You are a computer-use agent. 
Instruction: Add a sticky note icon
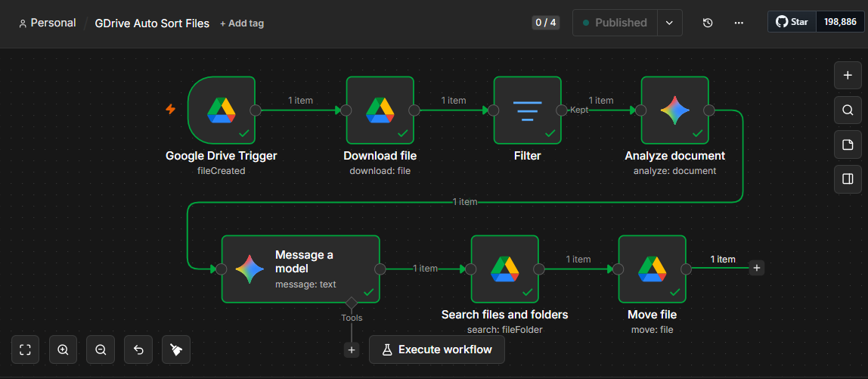point(848,144)
